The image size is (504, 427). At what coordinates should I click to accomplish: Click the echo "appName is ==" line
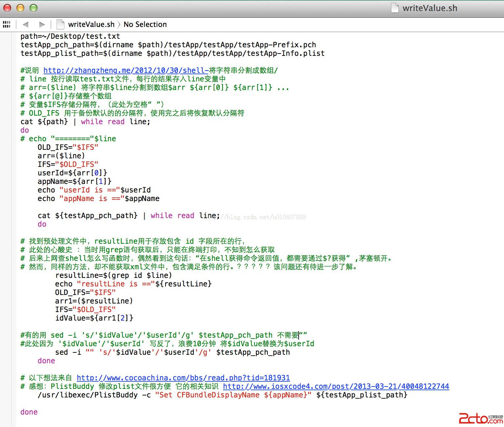[x=99, y=198]
